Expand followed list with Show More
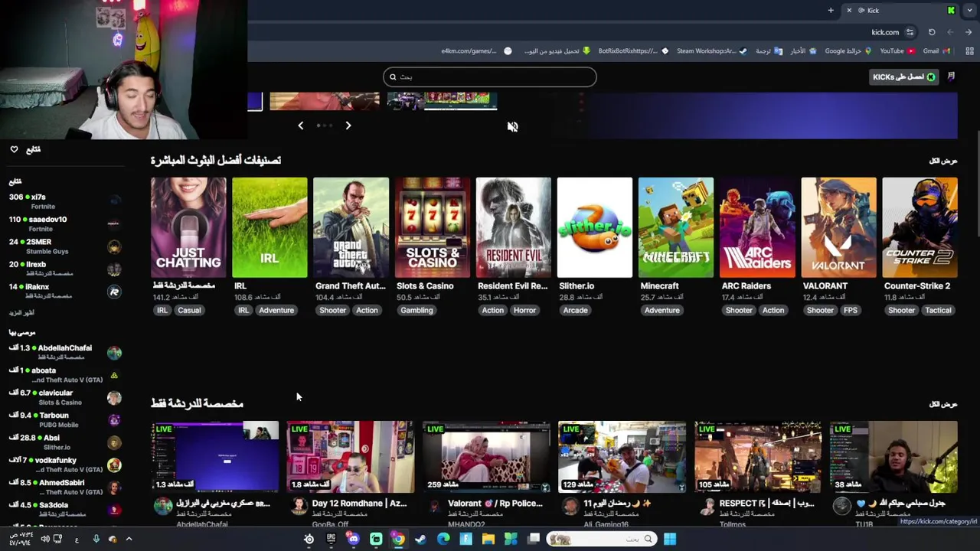This screenshot has height=551, width=980. tap(21, 313)
